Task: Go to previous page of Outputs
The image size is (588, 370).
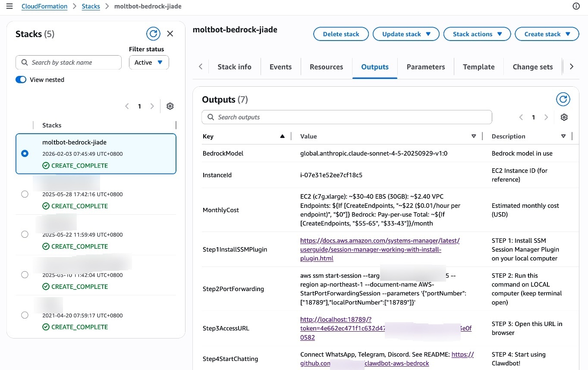Action: (521, 117)
